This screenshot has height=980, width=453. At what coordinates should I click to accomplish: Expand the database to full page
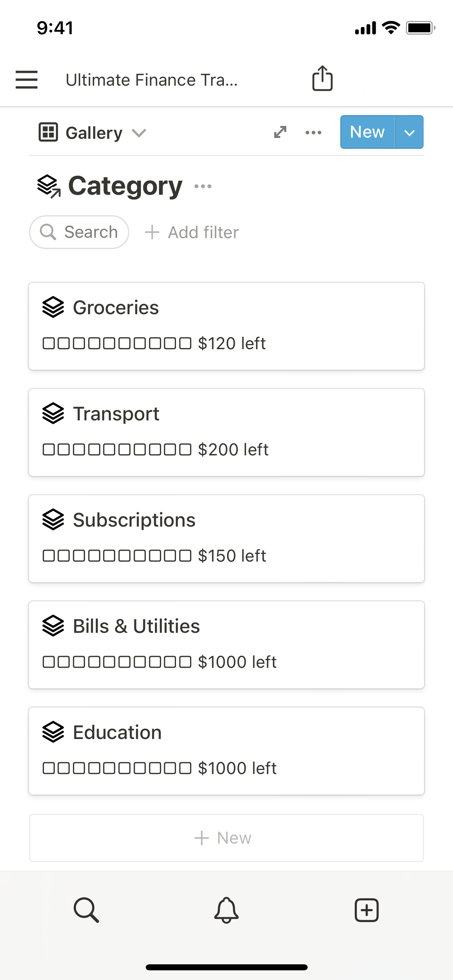point(280,132)
